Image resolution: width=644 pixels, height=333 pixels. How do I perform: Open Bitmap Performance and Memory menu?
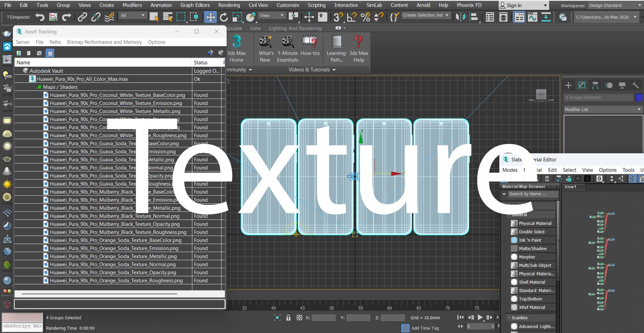point(104,42)
